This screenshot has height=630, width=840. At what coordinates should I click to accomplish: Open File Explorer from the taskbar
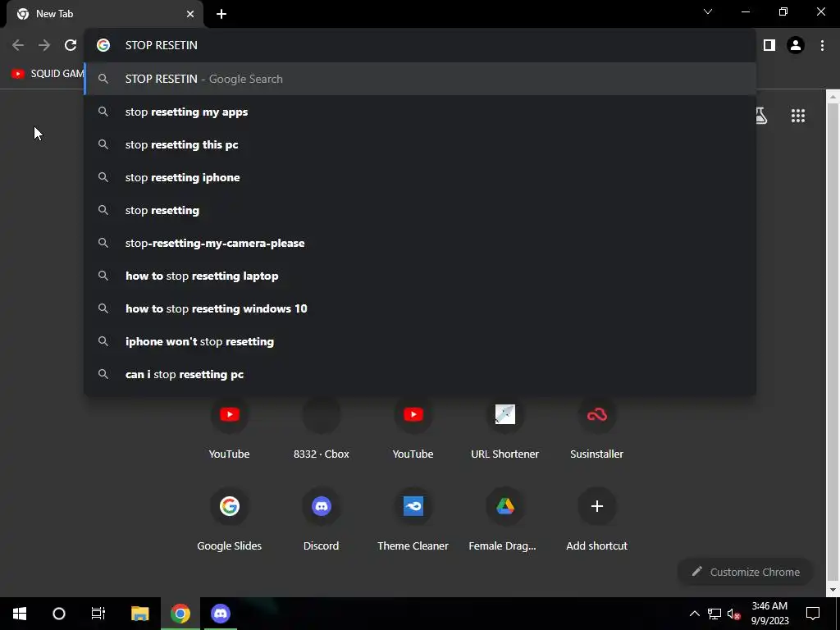click(x=139, y=614)
